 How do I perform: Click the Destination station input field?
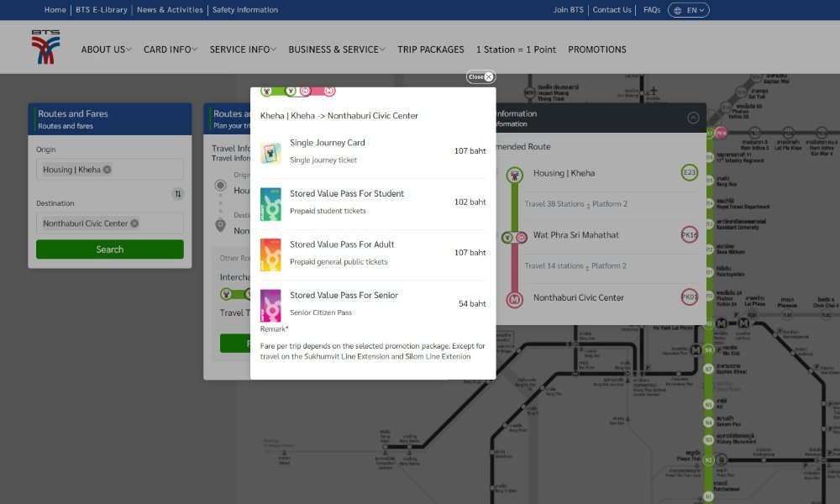click(x=110, y=223)
